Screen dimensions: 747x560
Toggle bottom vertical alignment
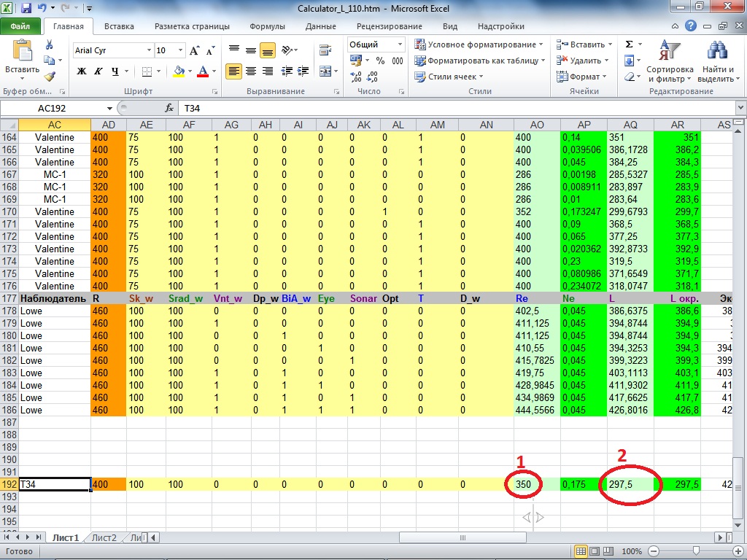pos(268,50)
